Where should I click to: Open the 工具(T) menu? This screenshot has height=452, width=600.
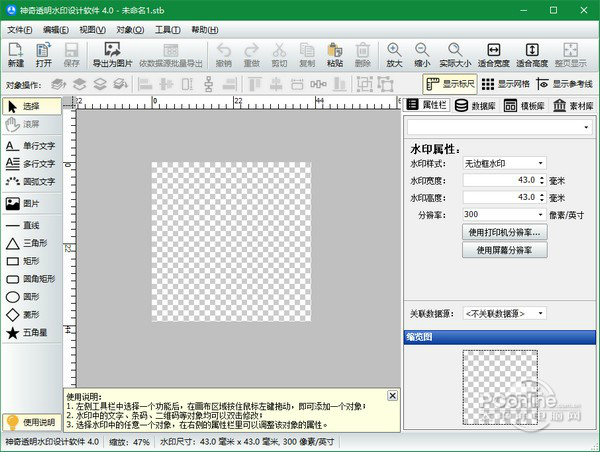pos(169,30)
